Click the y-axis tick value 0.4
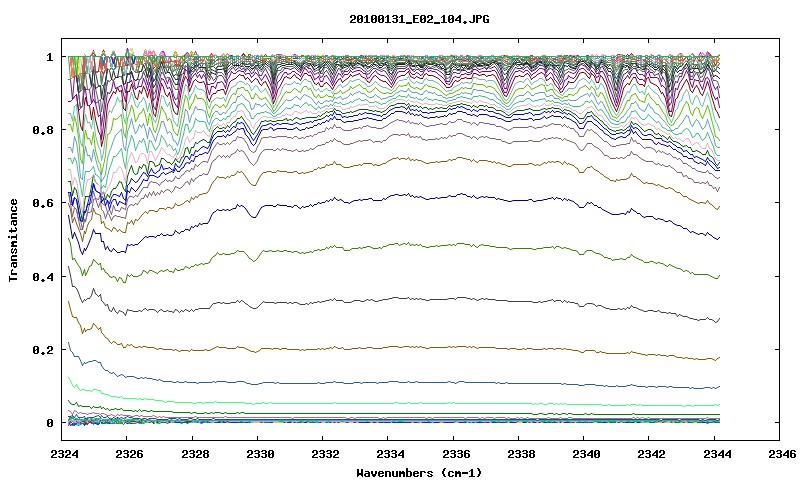The width and height of the screenshot is (800, 480). pos(43,276)
